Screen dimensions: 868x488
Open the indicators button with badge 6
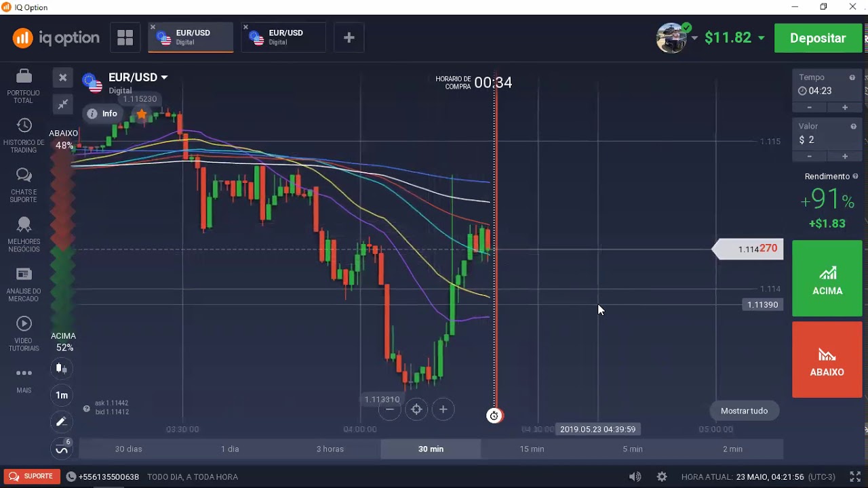click(62, 449)
